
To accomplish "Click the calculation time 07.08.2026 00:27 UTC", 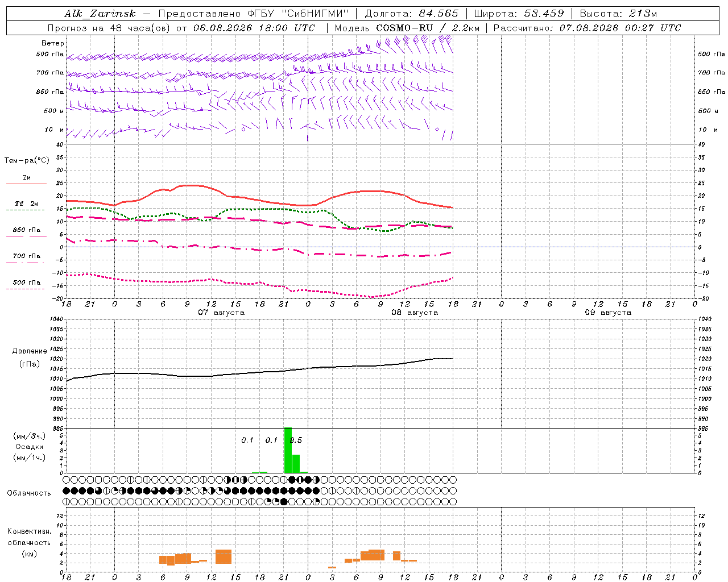I will tap(620, 27).
